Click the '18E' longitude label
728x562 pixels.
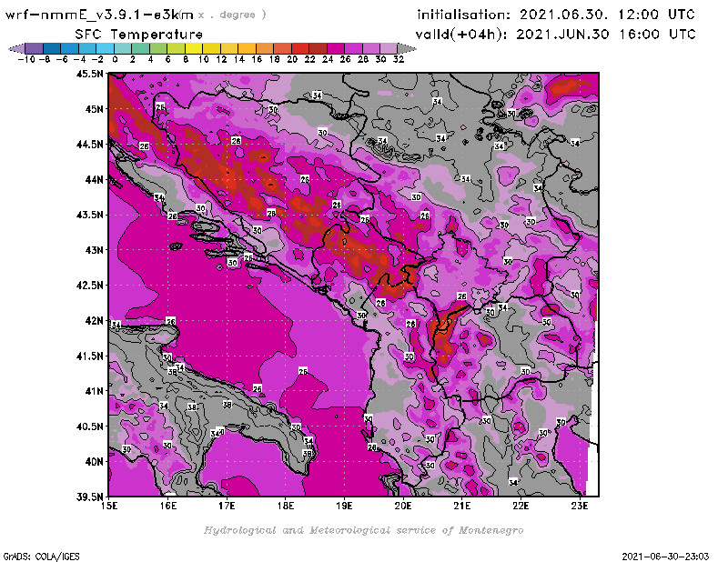pos(286,506)
